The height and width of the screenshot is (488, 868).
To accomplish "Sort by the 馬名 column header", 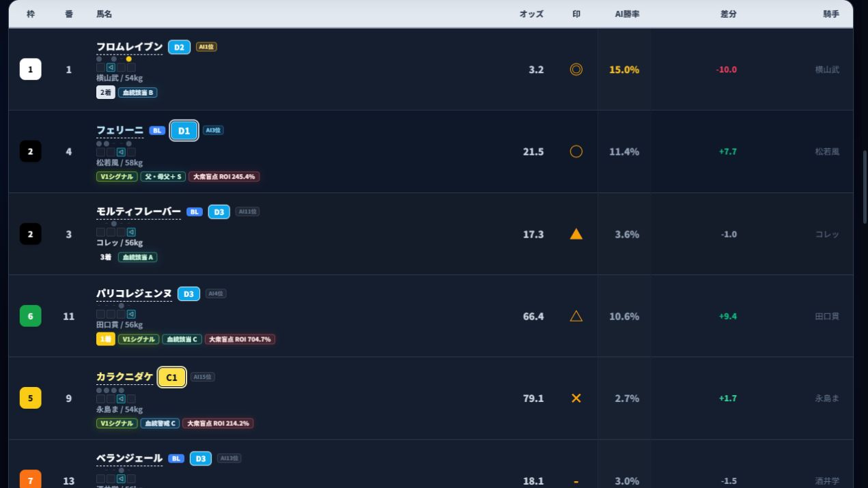I will click(x=104, y=14).
